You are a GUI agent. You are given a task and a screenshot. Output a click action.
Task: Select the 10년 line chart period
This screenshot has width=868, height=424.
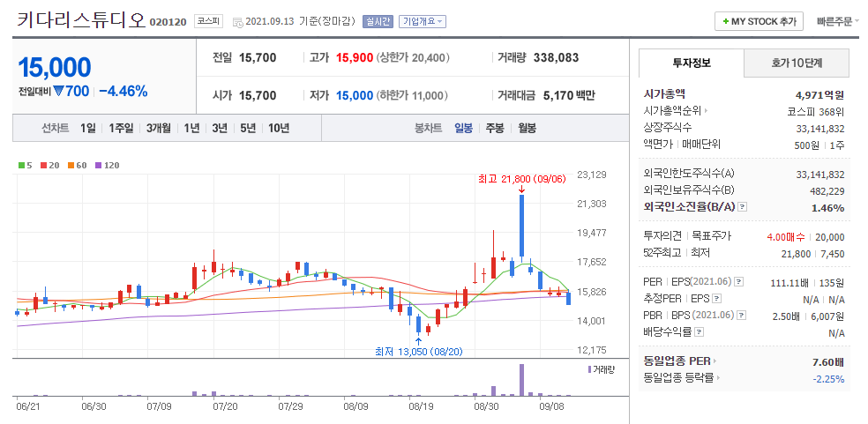pos(279,129)
